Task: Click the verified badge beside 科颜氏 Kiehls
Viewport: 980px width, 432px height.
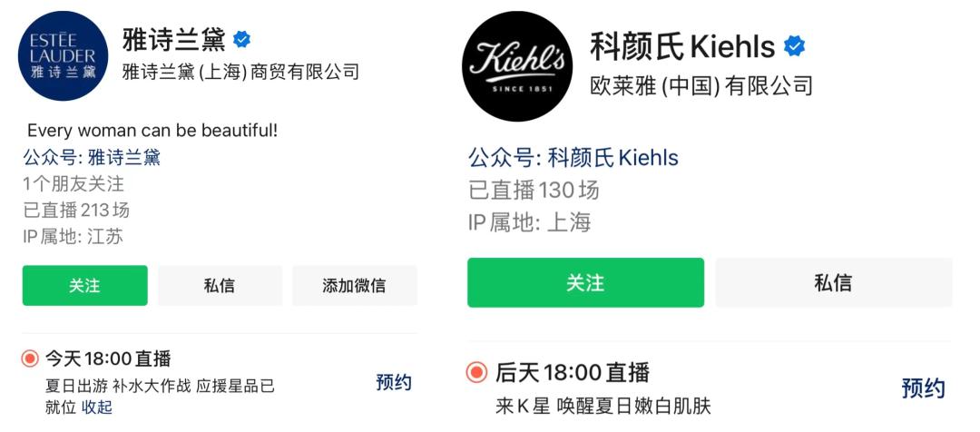Action: [795, 46]
